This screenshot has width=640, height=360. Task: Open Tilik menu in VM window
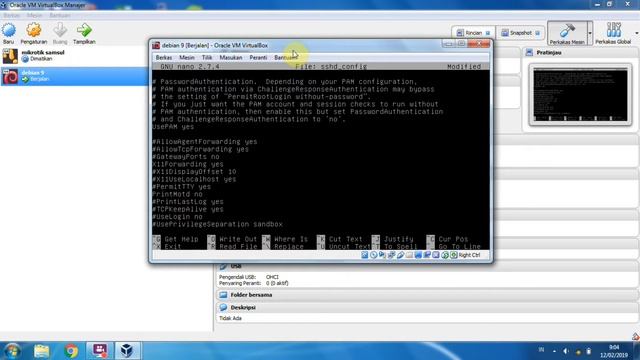point(207,58)
